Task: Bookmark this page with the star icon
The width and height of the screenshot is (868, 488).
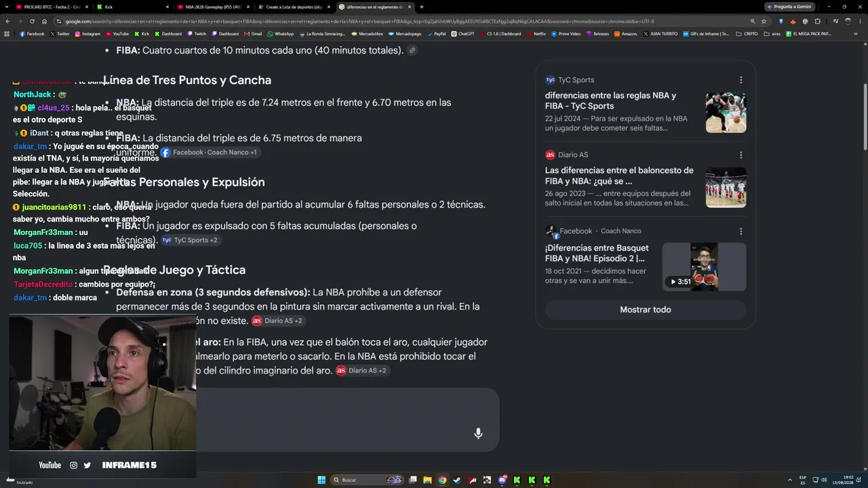Action: point(764,21)
